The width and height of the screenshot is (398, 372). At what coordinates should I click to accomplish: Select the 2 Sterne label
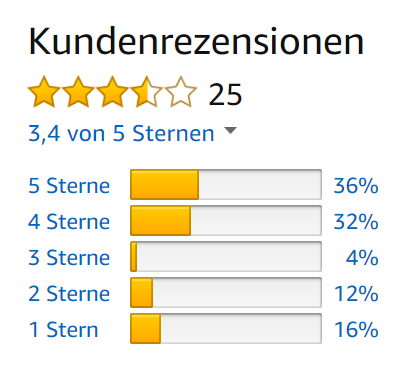pyautogui.click(x=69, y=294)
